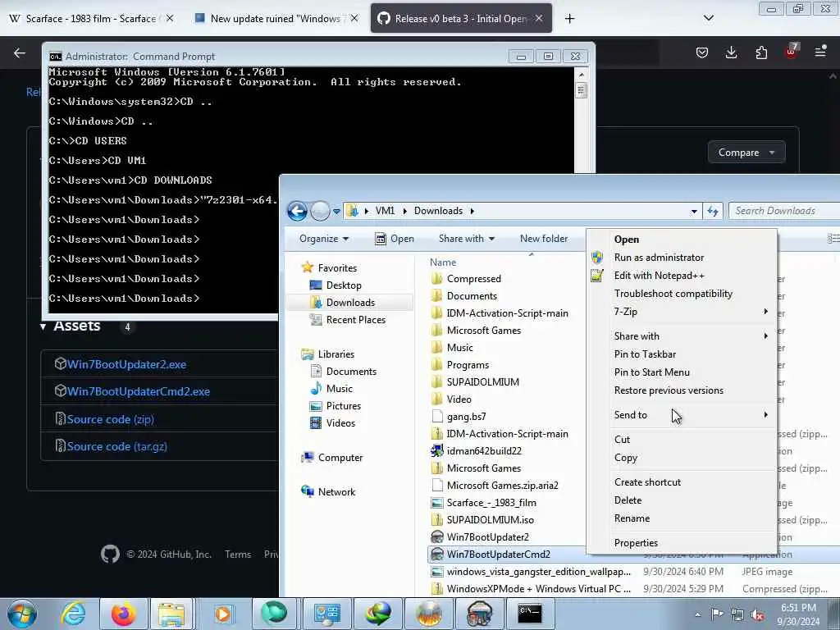Open Firefox downloads panel icon
The width and height of the screenshot is (840, 630).
[731, 52]
